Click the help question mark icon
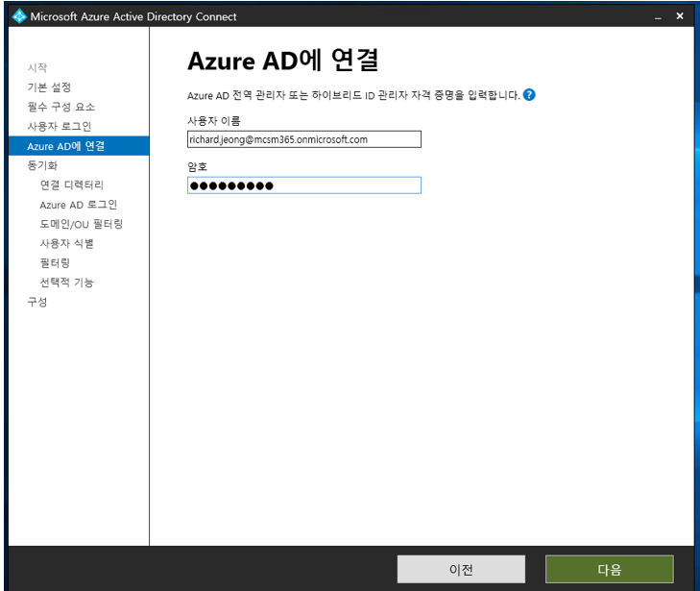 coord(529,95)
